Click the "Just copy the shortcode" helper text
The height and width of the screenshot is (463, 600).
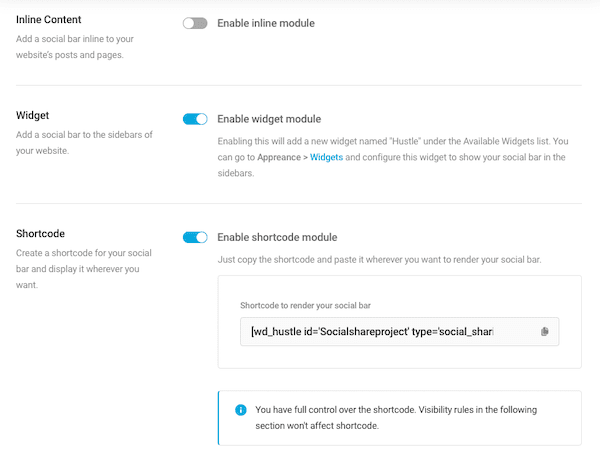379,259
